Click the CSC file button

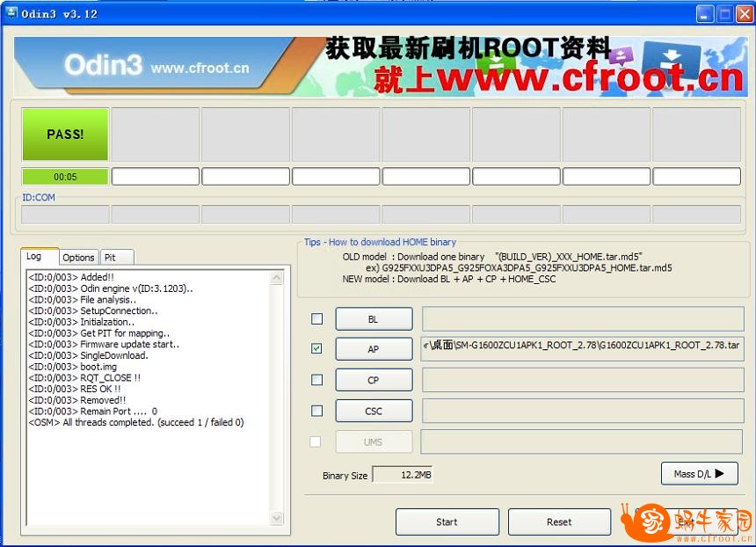coord(374,411)
